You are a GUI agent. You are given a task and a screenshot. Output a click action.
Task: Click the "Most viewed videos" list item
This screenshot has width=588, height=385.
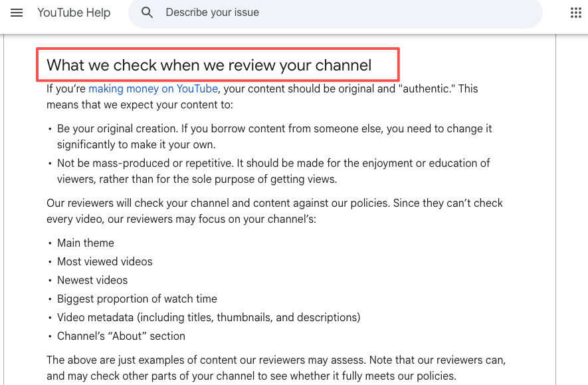click(104, 261)
